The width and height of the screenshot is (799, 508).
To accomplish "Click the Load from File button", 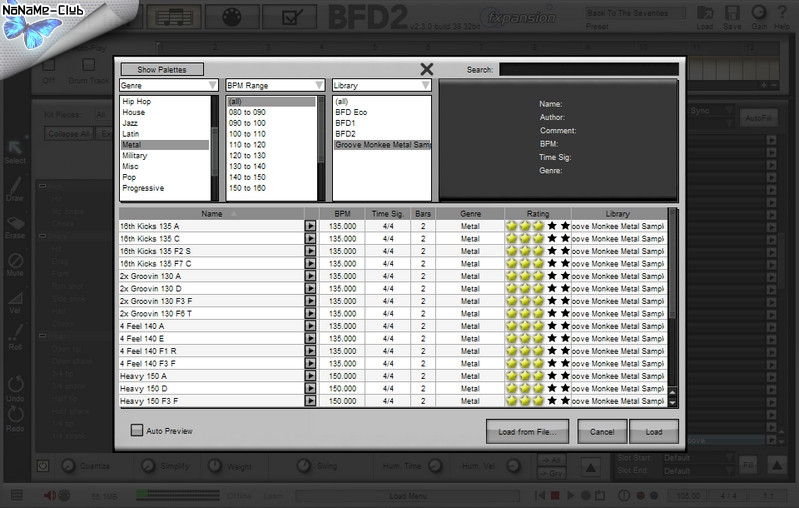I will tap(527, 431).
